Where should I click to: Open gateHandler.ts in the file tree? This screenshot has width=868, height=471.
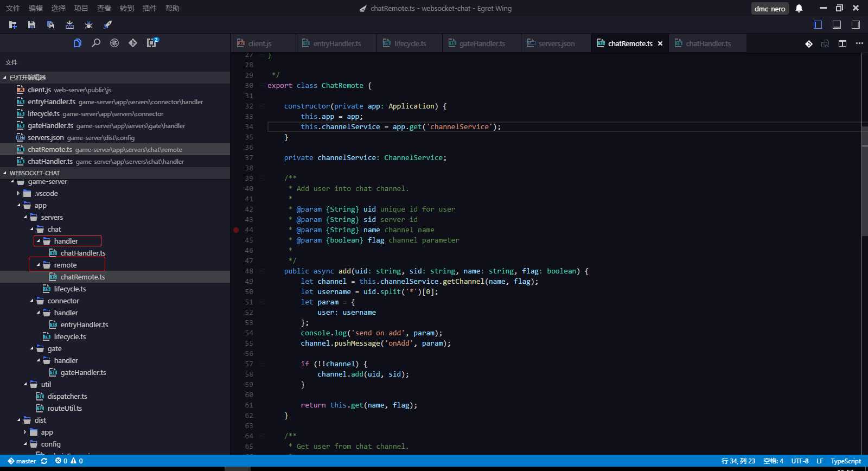[83, 373]
